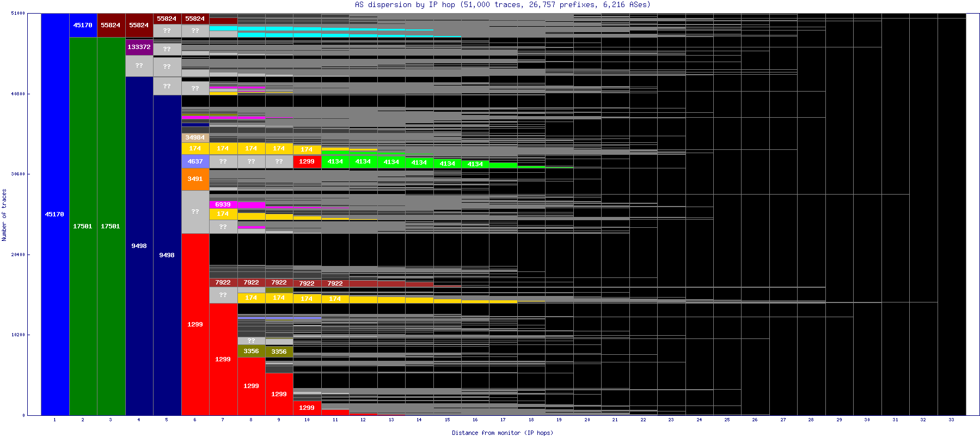Click the brown 7922 block at hop 7
The width and height of the screenshot is (980, 436).
pos(223,282)
